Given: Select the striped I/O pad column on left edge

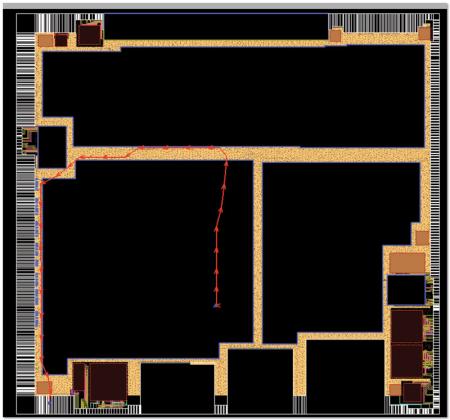Looking at the screenshot, I should click(x=26, y=213).
